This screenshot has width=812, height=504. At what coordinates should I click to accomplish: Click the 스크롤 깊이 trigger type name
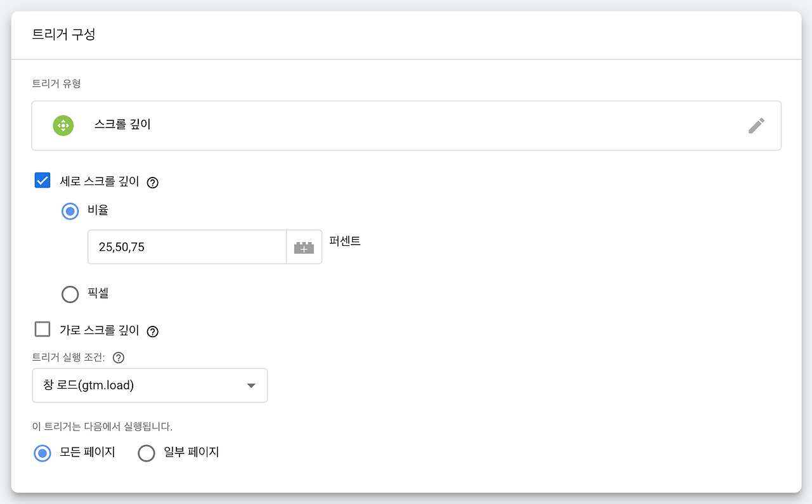122,125
